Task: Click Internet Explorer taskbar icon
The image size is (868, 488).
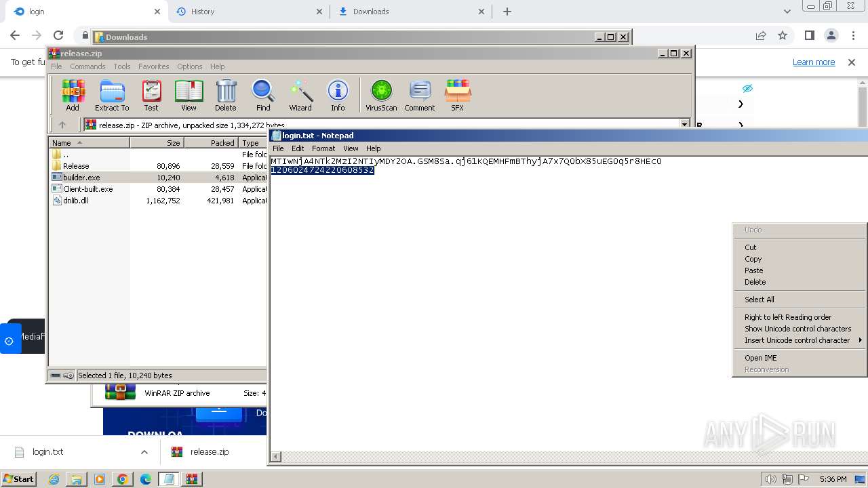Action: point(54,479)
